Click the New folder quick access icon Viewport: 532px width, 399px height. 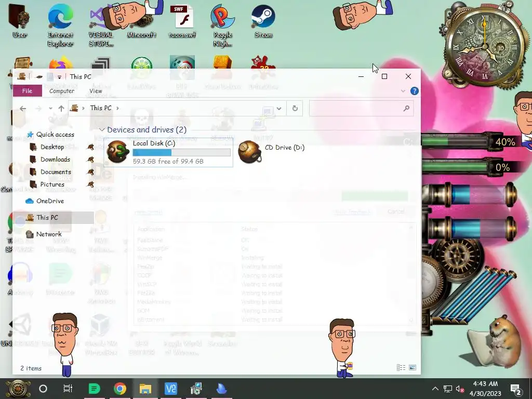click(x=50, y=77)
